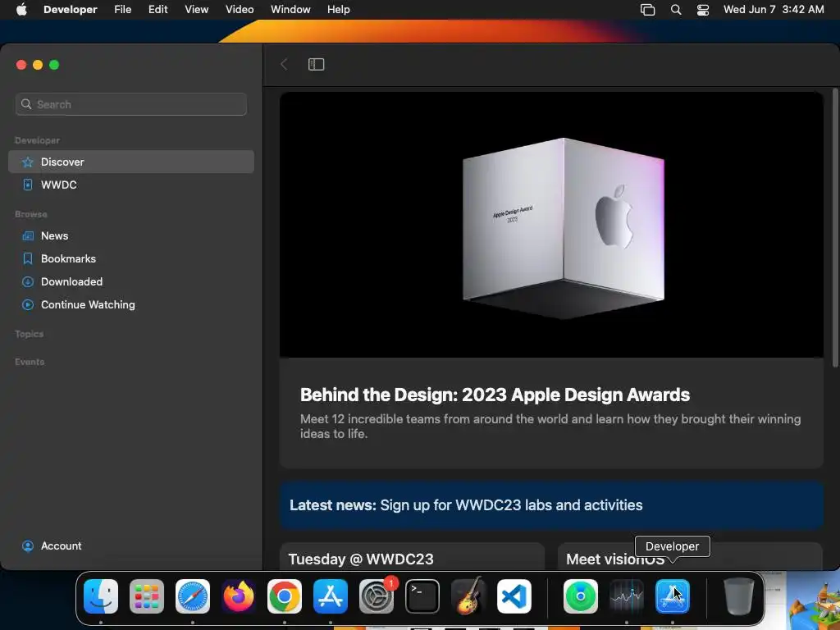Select Discover in the sidebar
Viewport: 840px width, 630px height.
tap(131, 162)
